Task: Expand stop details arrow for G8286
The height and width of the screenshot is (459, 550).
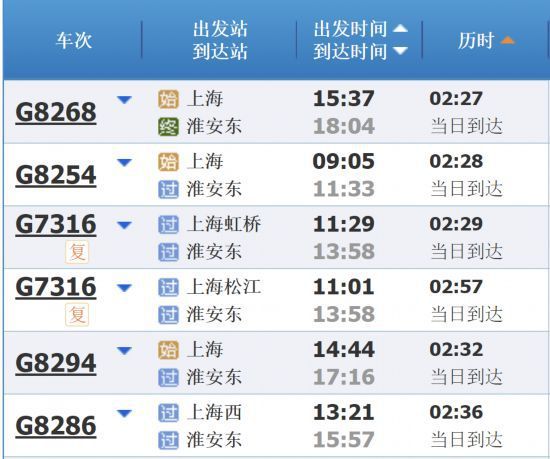Action: tap(124, 414)
